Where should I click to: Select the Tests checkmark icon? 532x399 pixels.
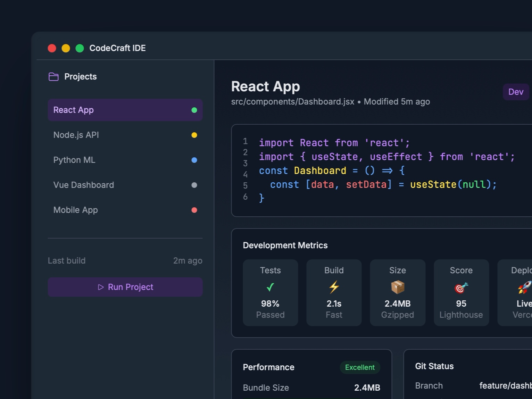(270, 287)
